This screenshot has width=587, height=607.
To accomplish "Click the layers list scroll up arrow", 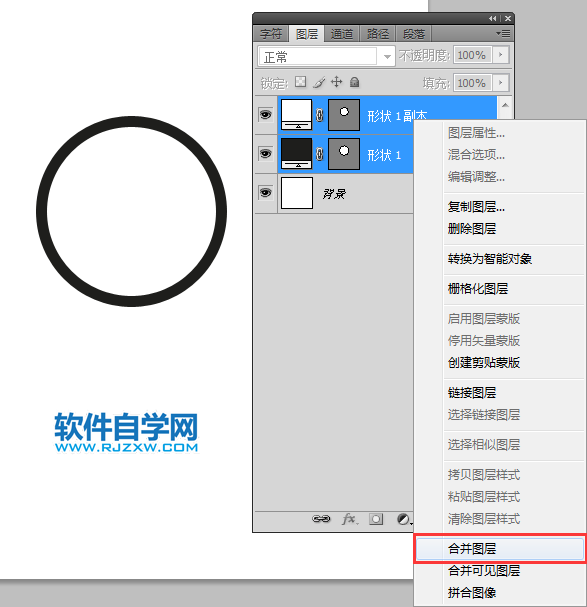I will click(x=505, y=105).
